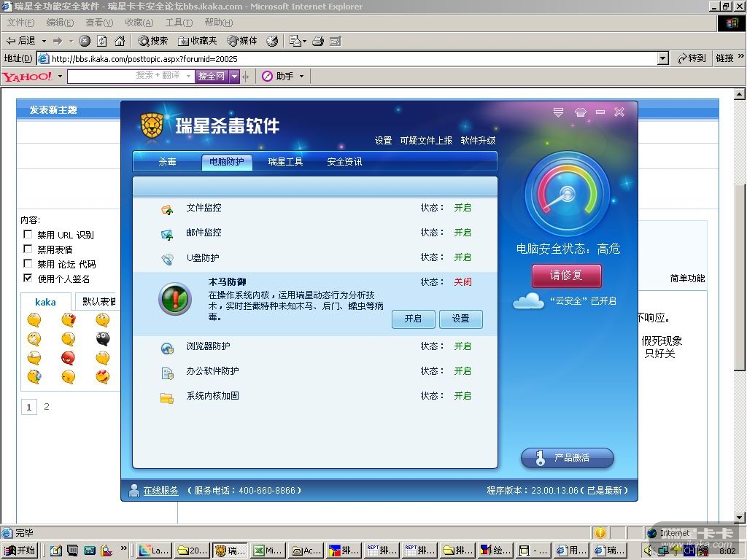Click the 邮件监控 mail monitor icon
747x560 pixels.
point(167,234)
